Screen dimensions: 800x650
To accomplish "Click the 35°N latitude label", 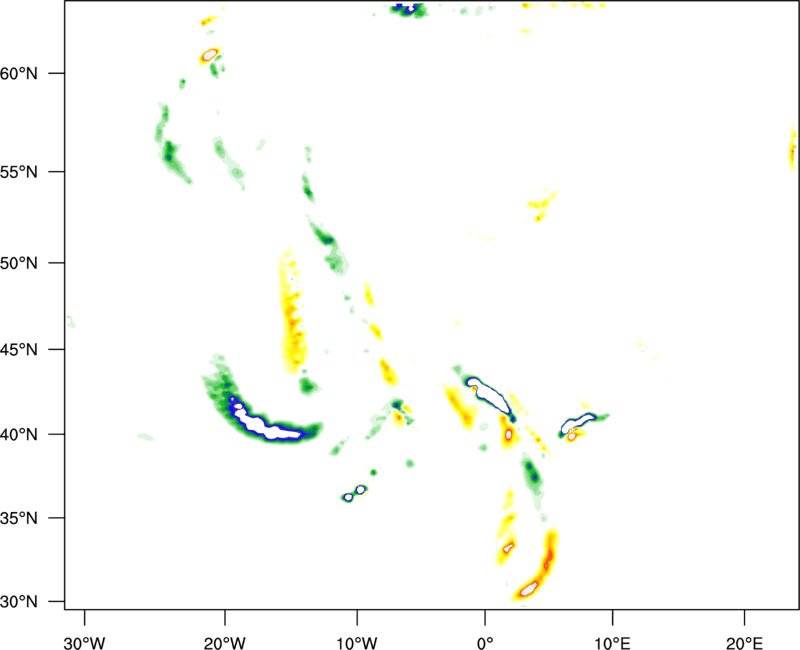I will 19,518.
